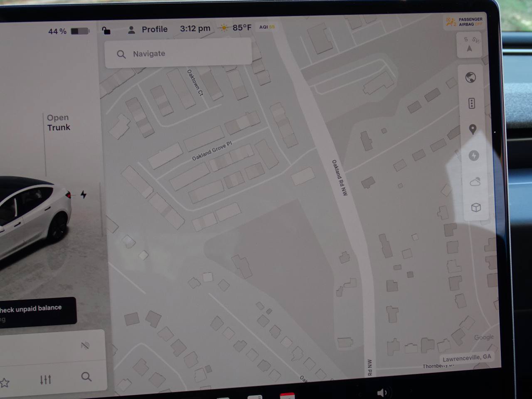This screenshot has width=532, height=399.
Task: Enable 3D map view with the cube icon
Action: 476,207
